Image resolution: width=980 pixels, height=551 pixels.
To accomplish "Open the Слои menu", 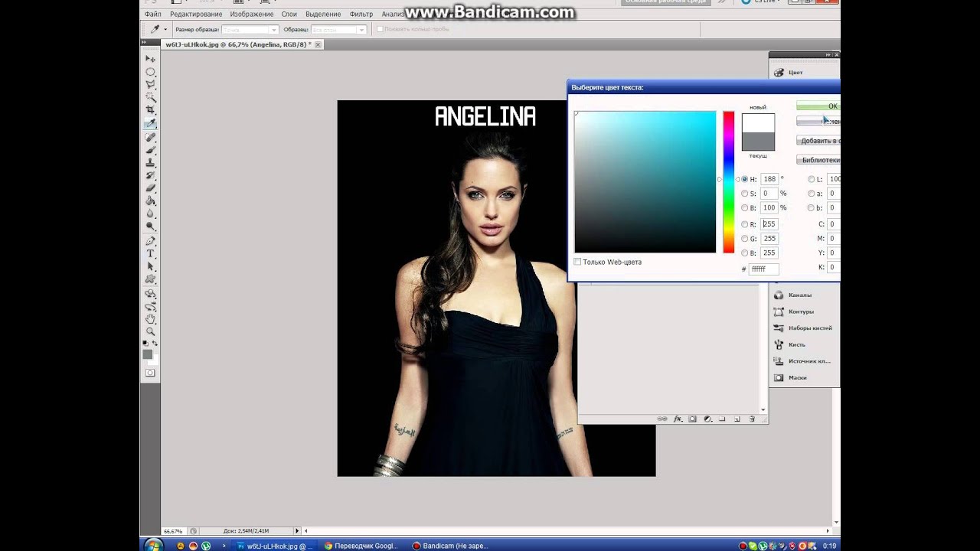I will point(289,14).
